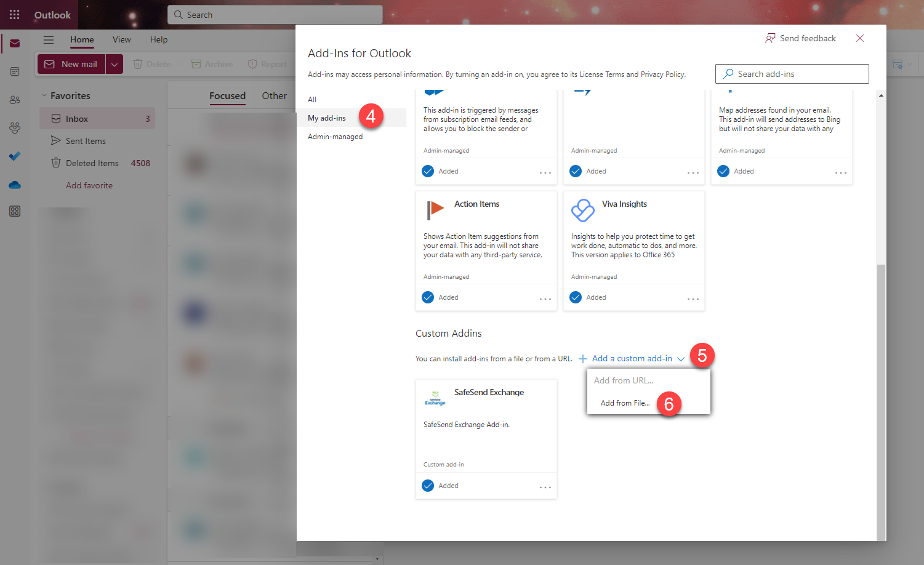The width and height of the screenshot is (924, 565).
Task: Switch to Admin-managed category
Action: [x=335, y=137]
